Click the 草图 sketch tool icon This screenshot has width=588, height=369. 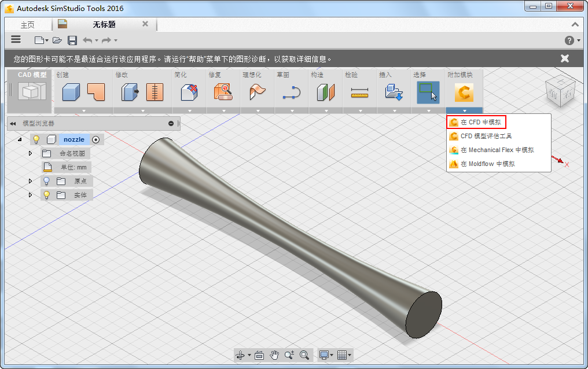tap(291, 92)
